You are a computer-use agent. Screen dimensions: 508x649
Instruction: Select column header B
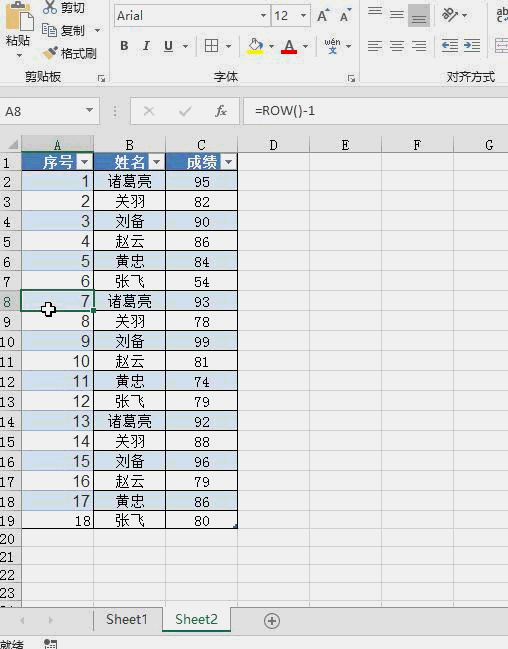point(130,145)
